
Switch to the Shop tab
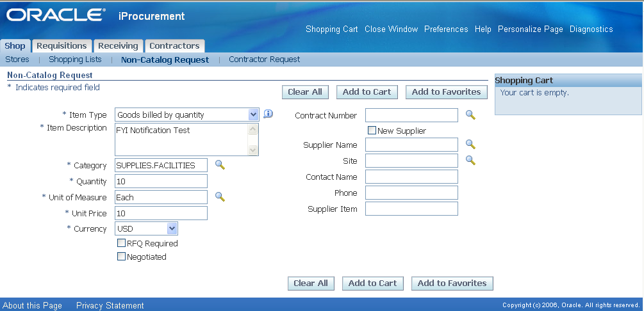[15, 45]
